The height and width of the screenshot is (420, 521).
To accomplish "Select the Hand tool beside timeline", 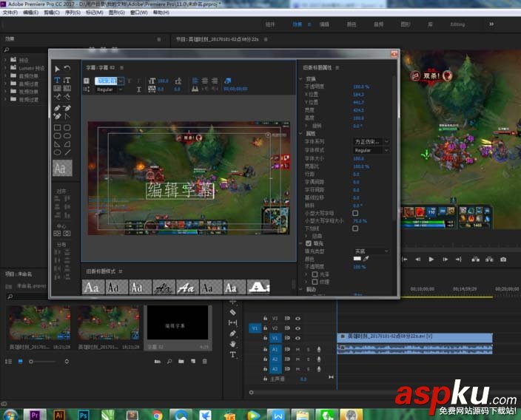I will (232, 344).
